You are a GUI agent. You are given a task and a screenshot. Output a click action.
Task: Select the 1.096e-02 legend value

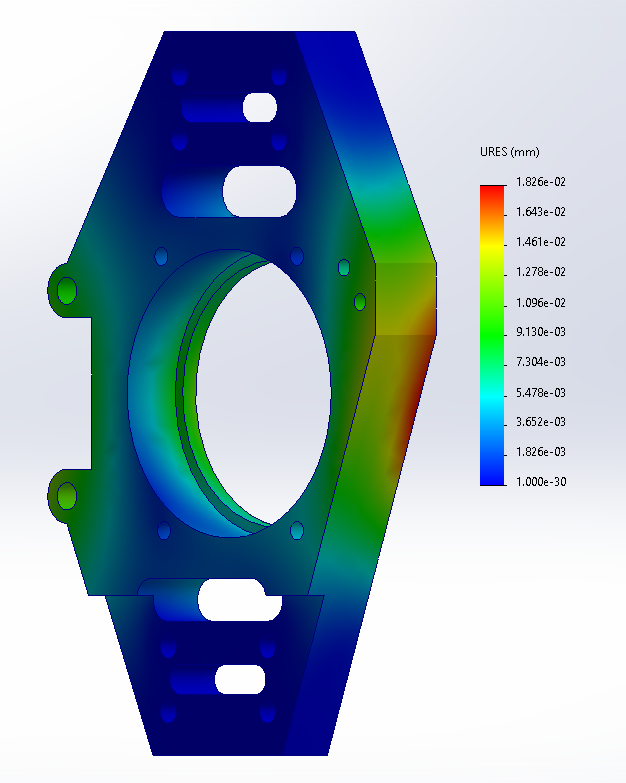tap(541, 303)
